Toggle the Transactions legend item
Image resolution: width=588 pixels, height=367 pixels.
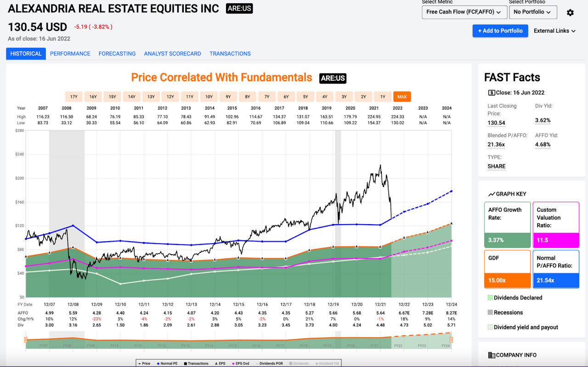(x=196, y=363)
